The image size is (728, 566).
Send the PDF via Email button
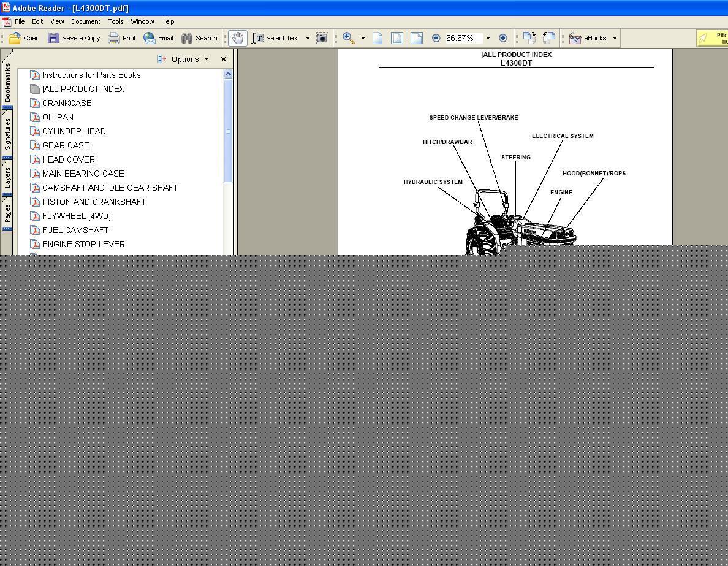click(x=158, y=38)
